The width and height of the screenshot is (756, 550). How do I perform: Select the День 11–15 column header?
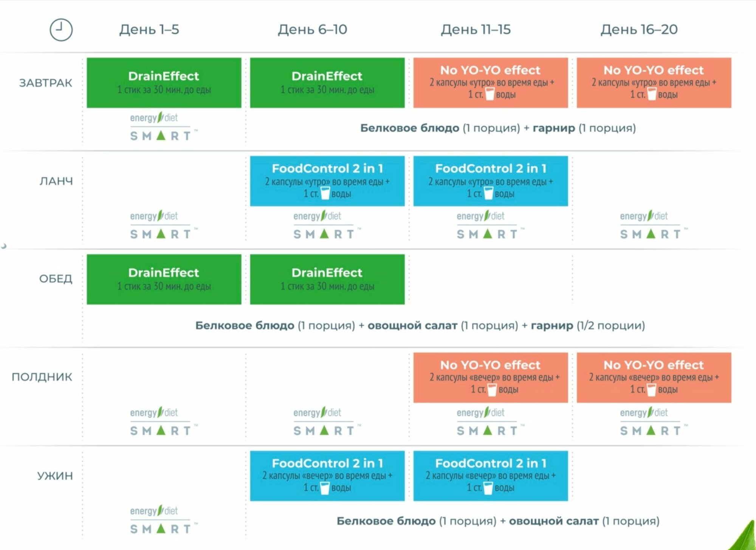476,29
